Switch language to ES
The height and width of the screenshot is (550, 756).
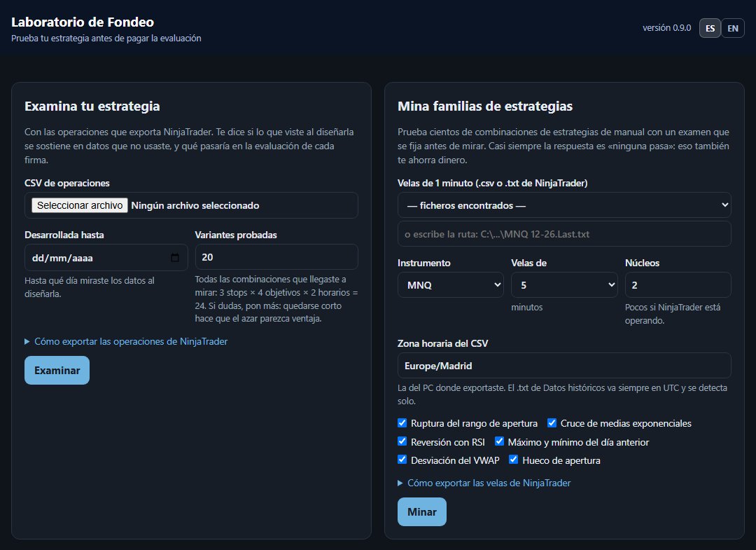click(x=710, y=28)
